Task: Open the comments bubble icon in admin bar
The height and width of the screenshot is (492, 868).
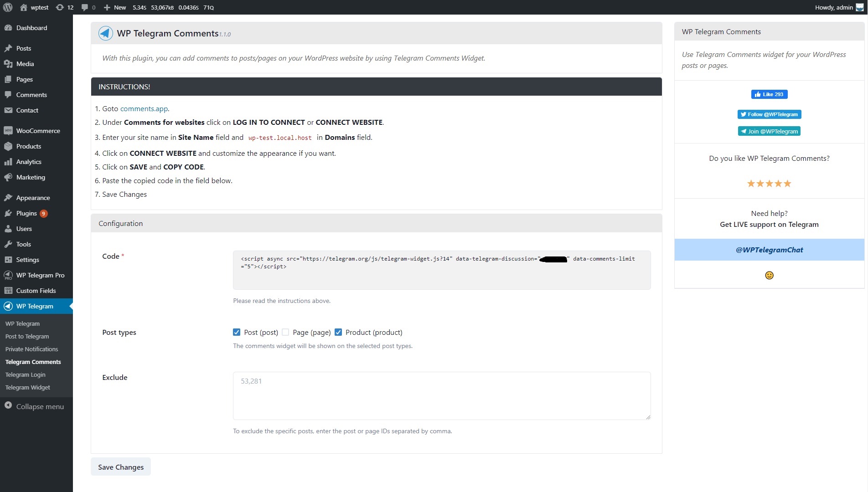Action: click(x=85, y=7)
